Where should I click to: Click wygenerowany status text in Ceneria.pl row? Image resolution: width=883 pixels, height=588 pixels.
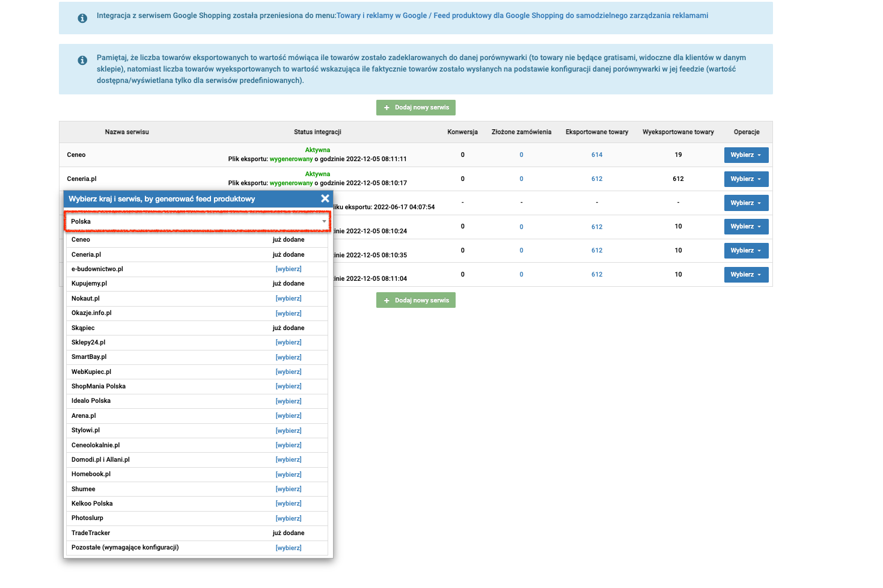click(x=291, y=183)
